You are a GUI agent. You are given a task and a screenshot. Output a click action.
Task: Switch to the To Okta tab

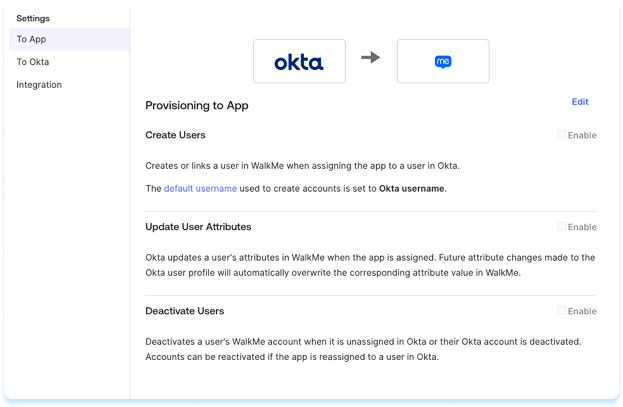(x=33, y=62)
